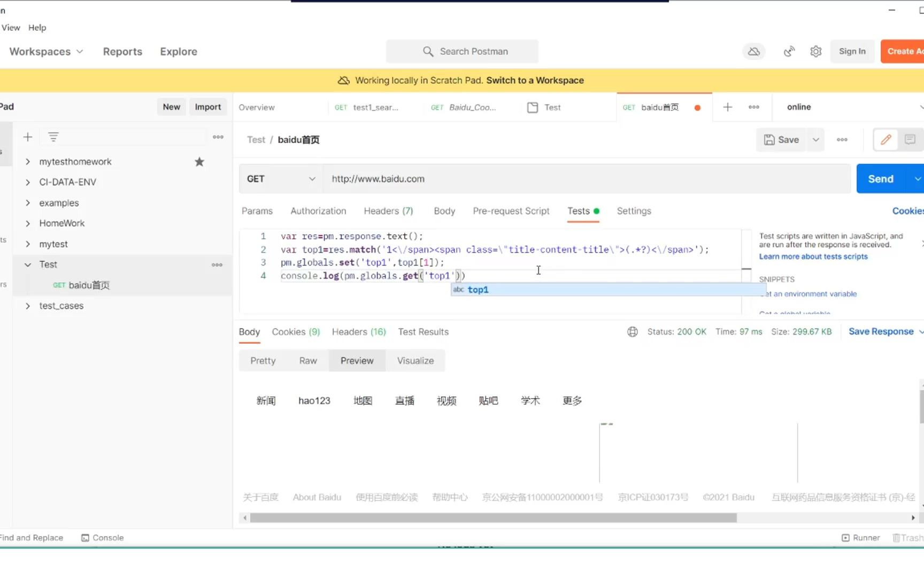Expand the HomeWork collection
The height and width of the screenshot is (578, 924).
tap(28, 223)
